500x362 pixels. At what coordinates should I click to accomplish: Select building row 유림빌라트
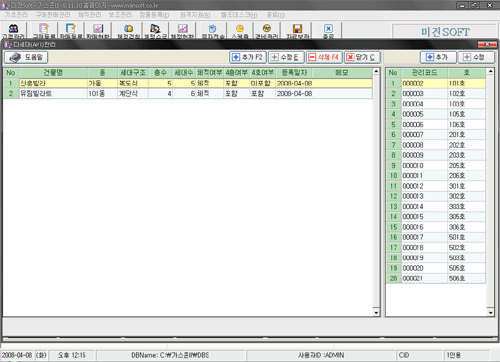click(x=188, y=94)
